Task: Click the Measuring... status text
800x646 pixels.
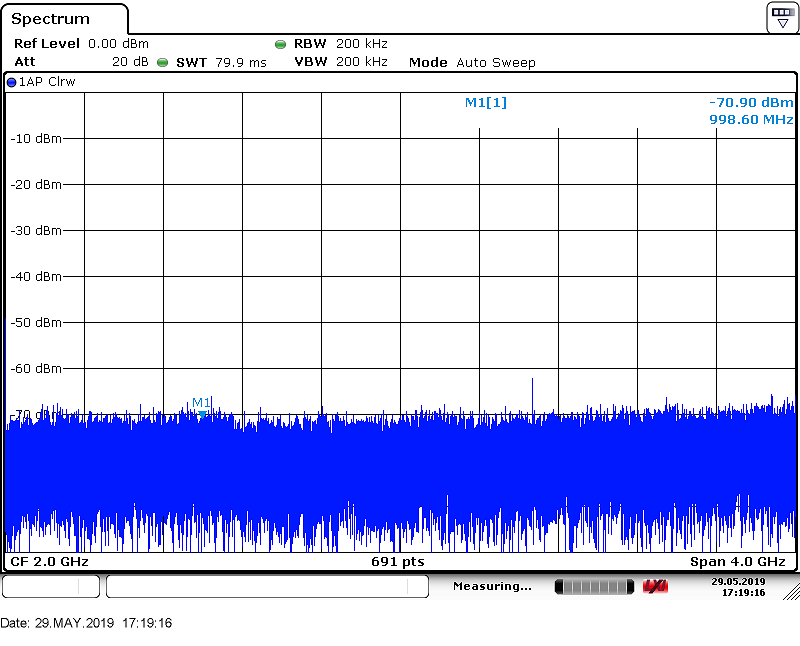Action: [x=492, y=586]
